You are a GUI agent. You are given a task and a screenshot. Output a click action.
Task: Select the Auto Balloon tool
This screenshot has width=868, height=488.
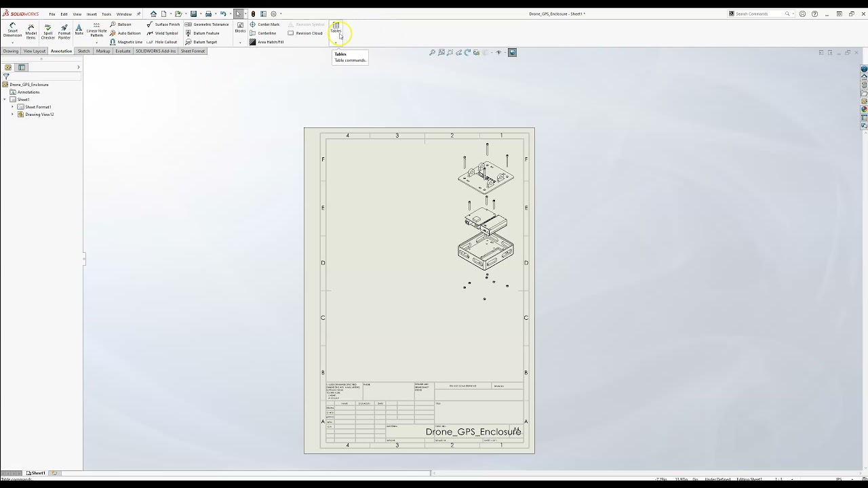[125, 33]
